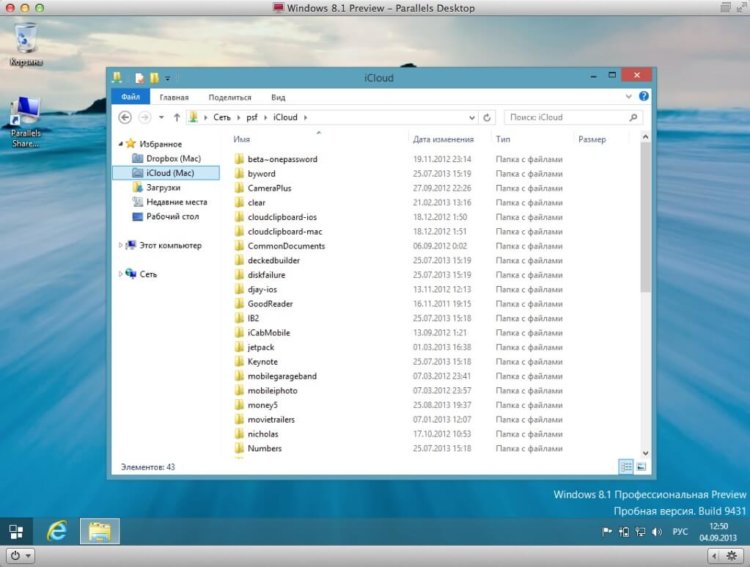
Task: Sort by Размер column header
Action: [592, 139]
